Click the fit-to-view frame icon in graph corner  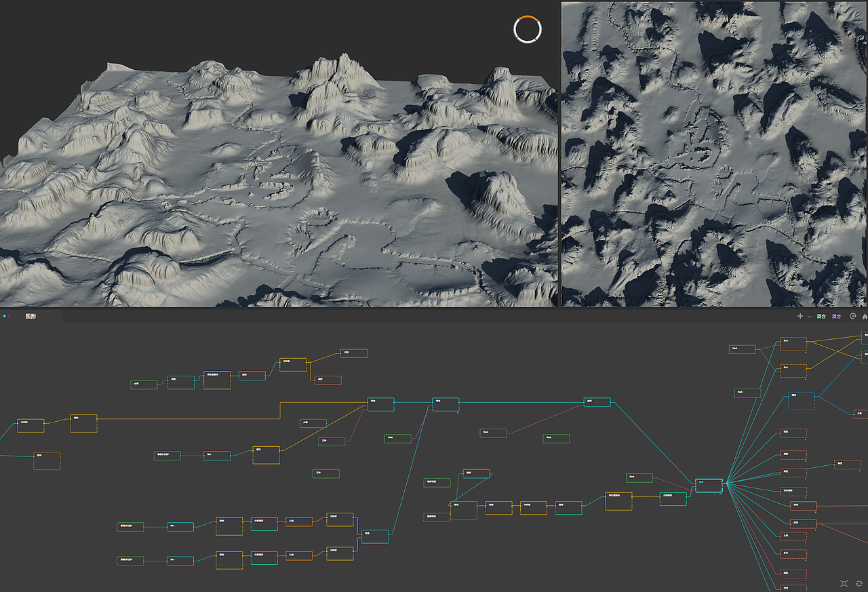tap(844, 583)
